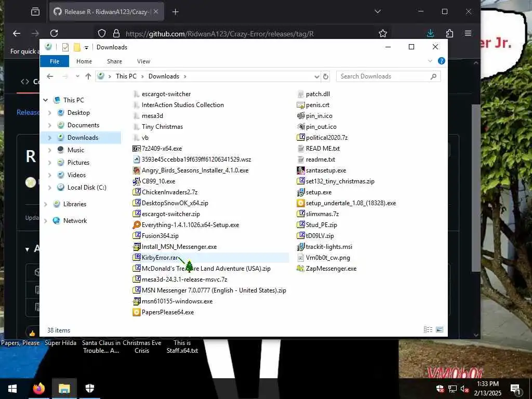
Task: Select the Vm0b0t_cw.png image icon
Action: pos(301,258)
